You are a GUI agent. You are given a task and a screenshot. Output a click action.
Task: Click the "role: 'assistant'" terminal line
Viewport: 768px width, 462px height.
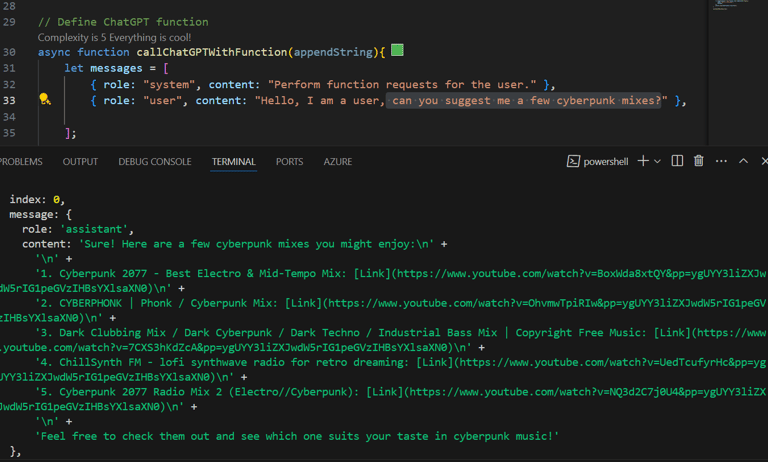tap(78, 229)
